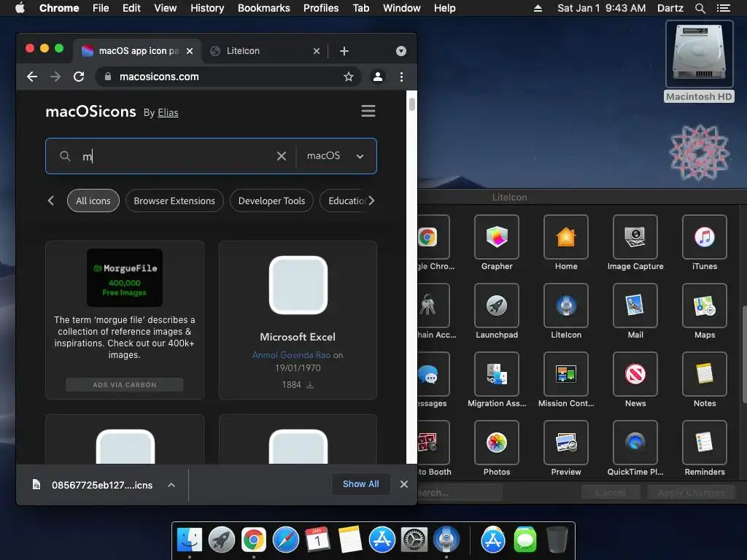The image size is (747, 560).
Task: Close the LiteIcon browser tab
Action: coord(317,51)
